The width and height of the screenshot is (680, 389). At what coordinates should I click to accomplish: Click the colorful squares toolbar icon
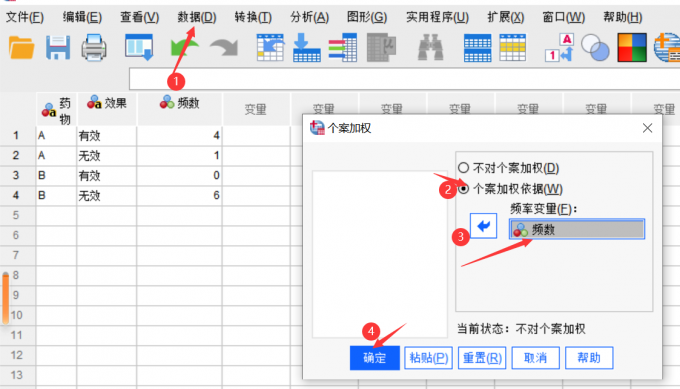point(632,48)
